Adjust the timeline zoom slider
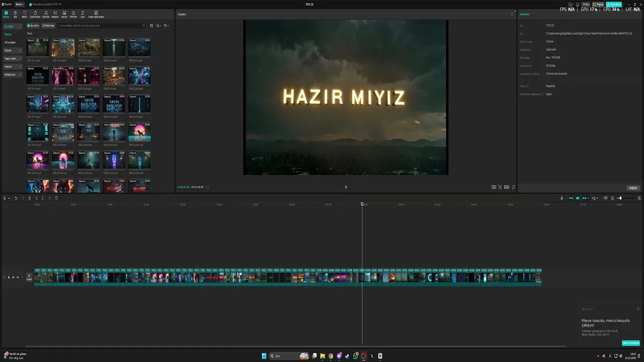The height and width of the screenshot is (362, 644). [625, 198]
